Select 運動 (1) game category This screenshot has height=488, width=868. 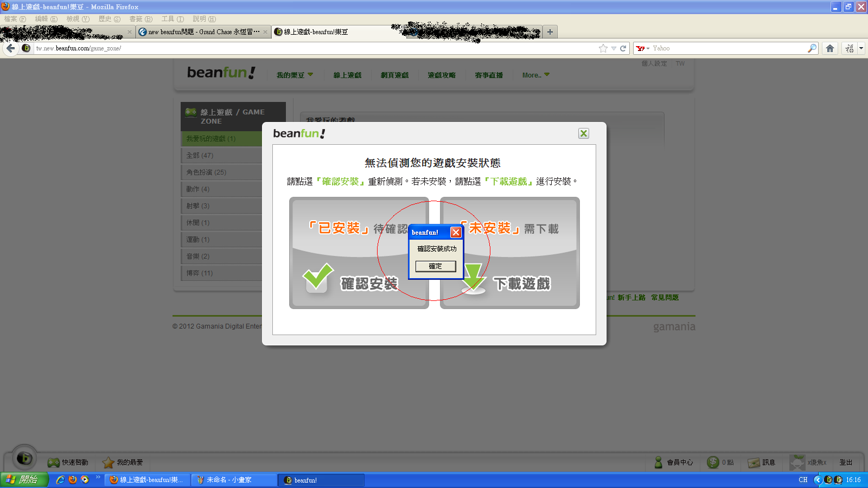[x=221, y=240]
